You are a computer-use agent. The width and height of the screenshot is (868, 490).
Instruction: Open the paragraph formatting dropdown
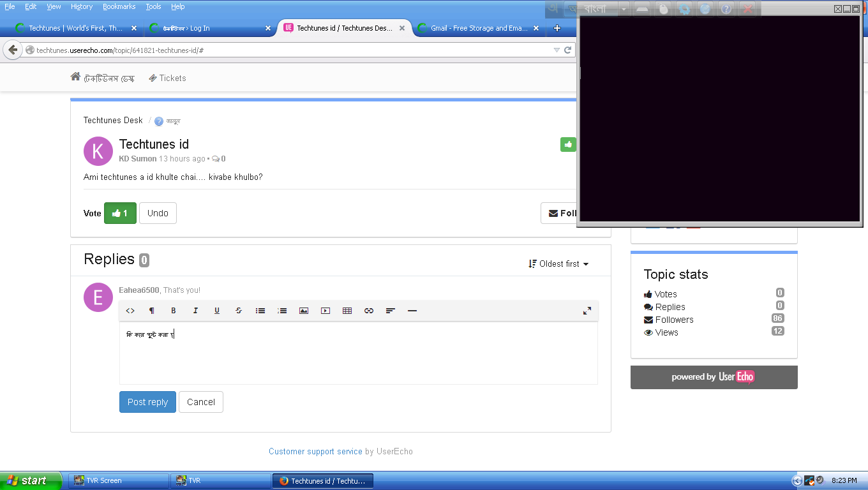point(152,311)
